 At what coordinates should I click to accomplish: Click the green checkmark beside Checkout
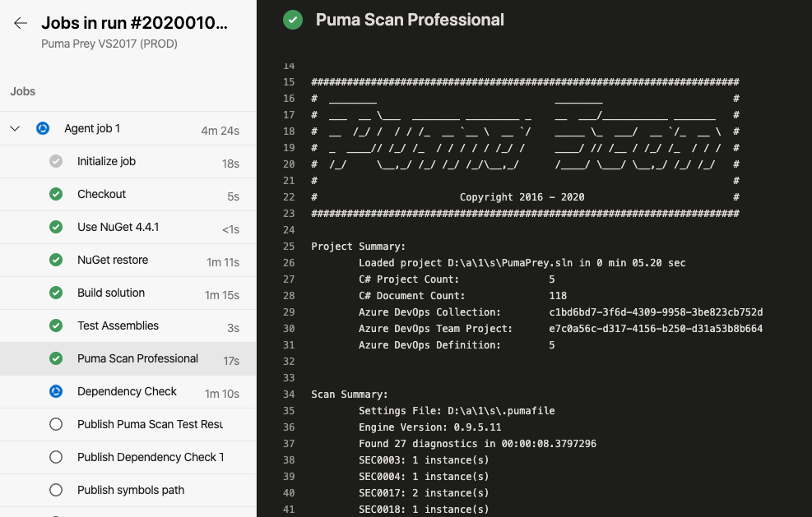pos(55,195)
